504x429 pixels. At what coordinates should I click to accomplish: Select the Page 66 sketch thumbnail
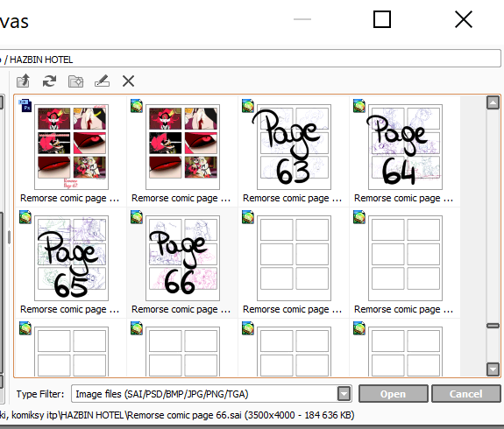coord(182,258)
